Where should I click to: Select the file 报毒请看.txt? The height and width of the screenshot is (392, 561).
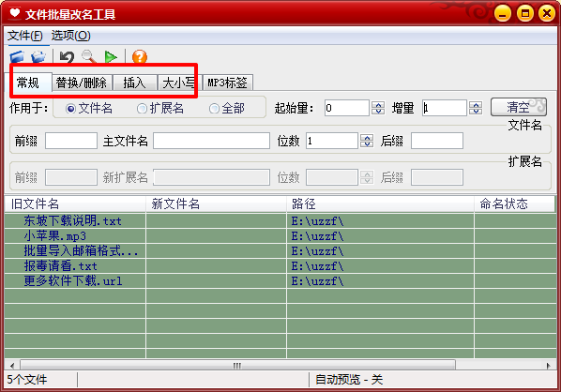point(60,266)
